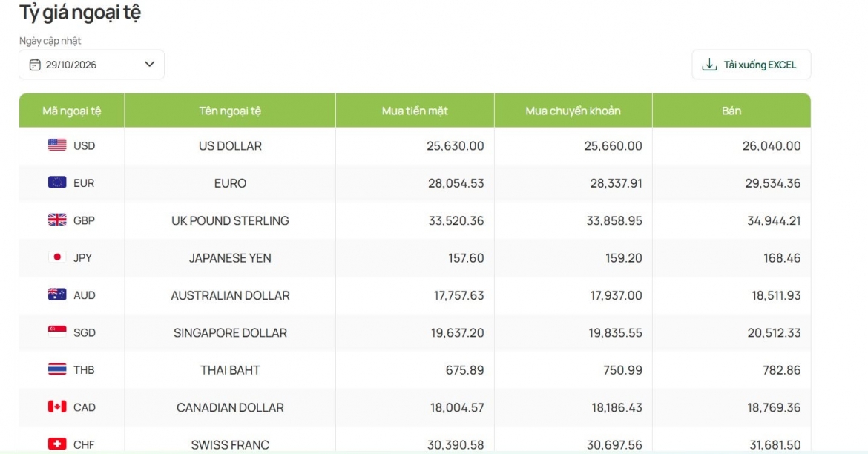Viewport: 868px width, 454px height.
Task: Click the US DOLLAR name cell
Action: click(230, 146)
